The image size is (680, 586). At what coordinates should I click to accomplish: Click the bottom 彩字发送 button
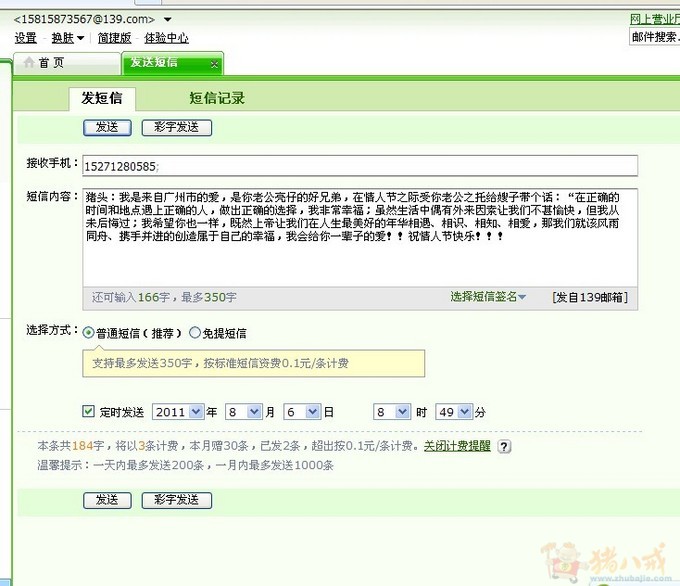click(x=177, y=500)
